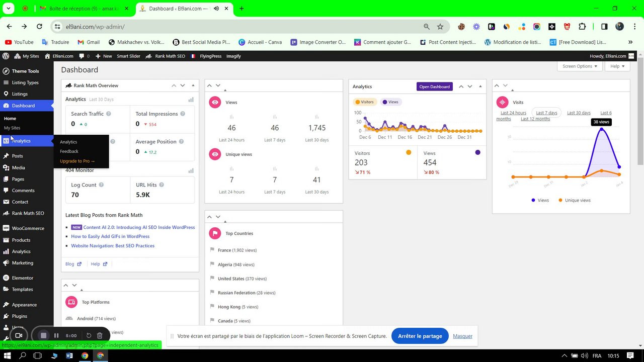Click the help icon beside Log Count
This screenshot has height=362, width=644.
101,185
